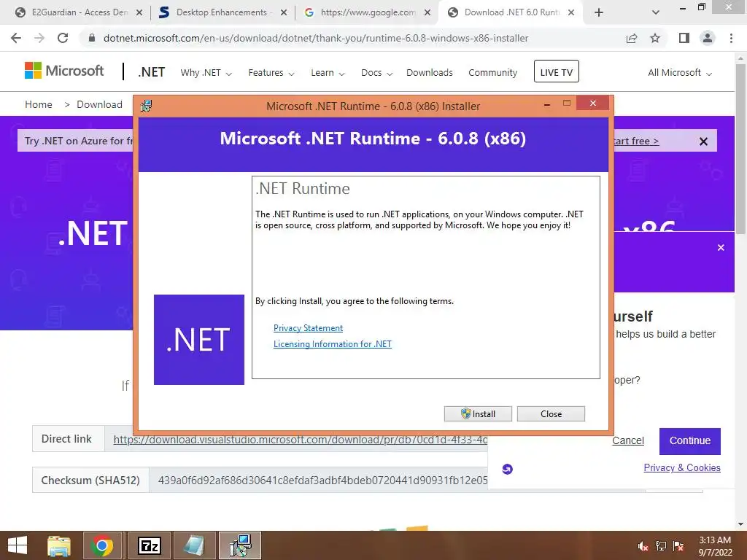
Task: Open the .NET home link
Action: (152, 72)
